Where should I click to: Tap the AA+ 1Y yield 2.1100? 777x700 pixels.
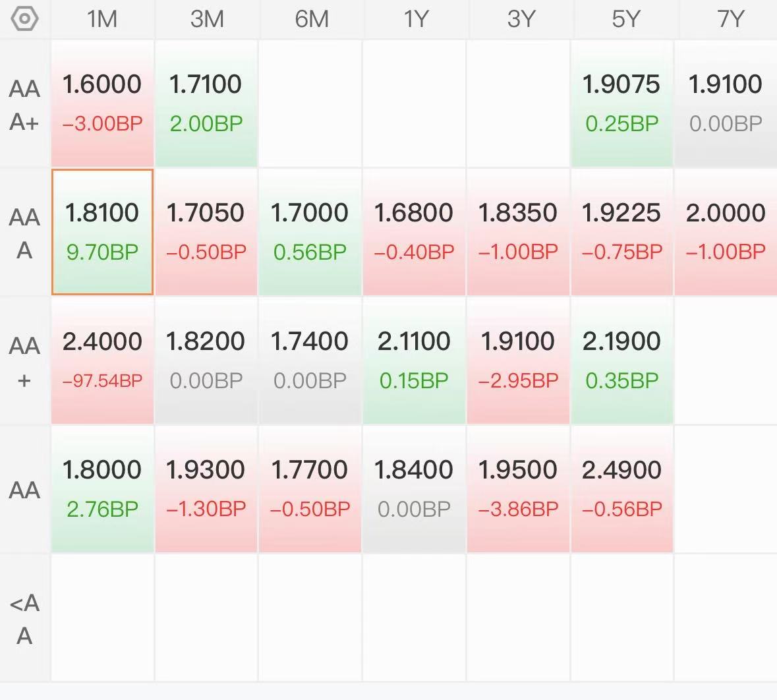414,341
